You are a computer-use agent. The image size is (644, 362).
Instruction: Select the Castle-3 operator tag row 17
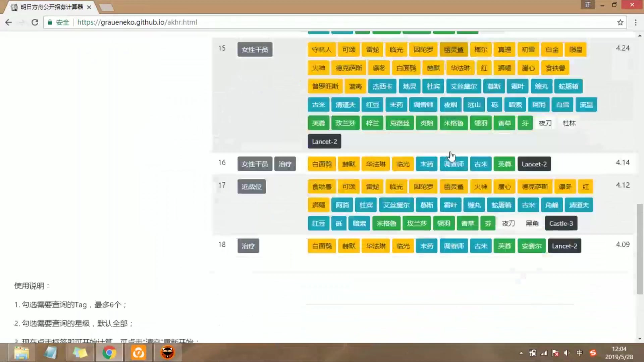point(560,223)
